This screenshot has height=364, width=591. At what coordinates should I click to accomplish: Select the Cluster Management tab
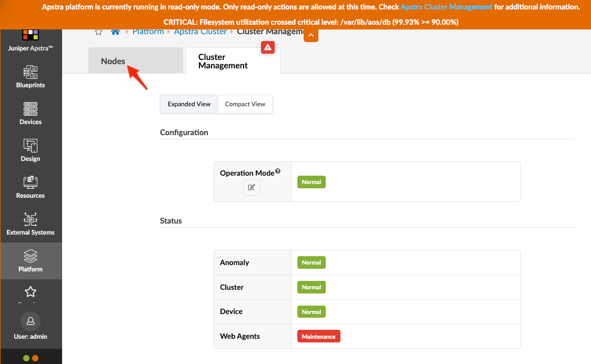[x=233, y=60]
